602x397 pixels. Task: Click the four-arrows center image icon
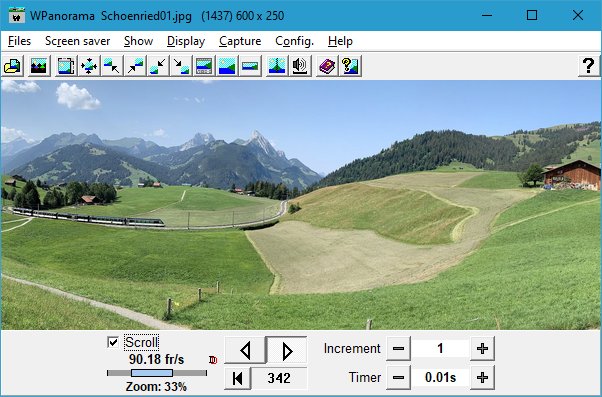click(89, 66)
